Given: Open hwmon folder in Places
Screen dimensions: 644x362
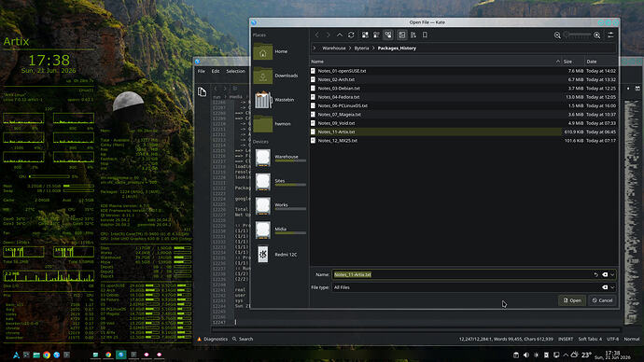Looking at the screenshot, I should coord(279,123).
